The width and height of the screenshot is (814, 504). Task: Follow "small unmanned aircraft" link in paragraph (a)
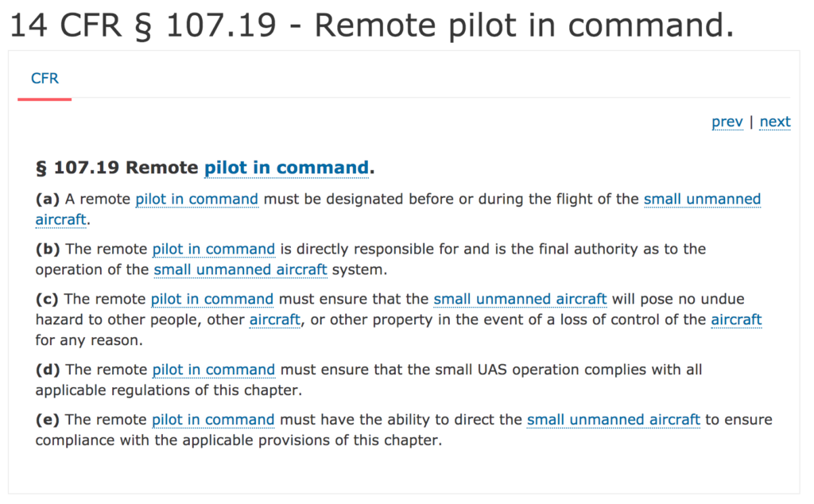coord(702,199)
